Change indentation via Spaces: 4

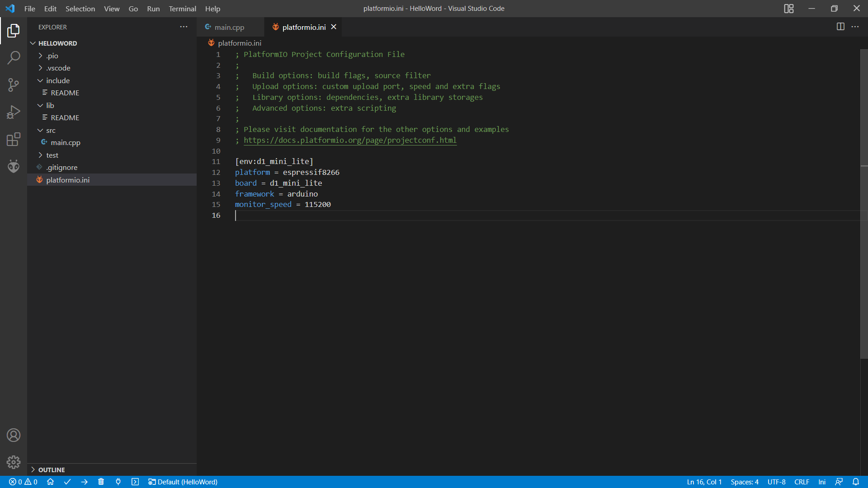[x=745, y=482]
